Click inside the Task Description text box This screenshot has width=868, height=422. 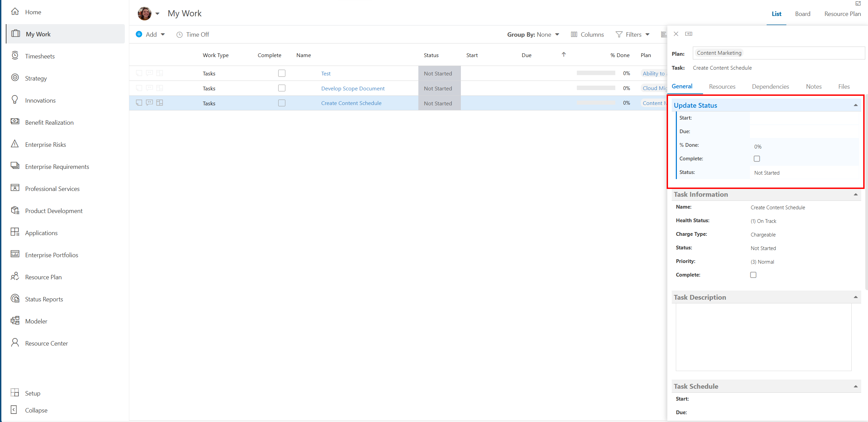click(764, 337)
